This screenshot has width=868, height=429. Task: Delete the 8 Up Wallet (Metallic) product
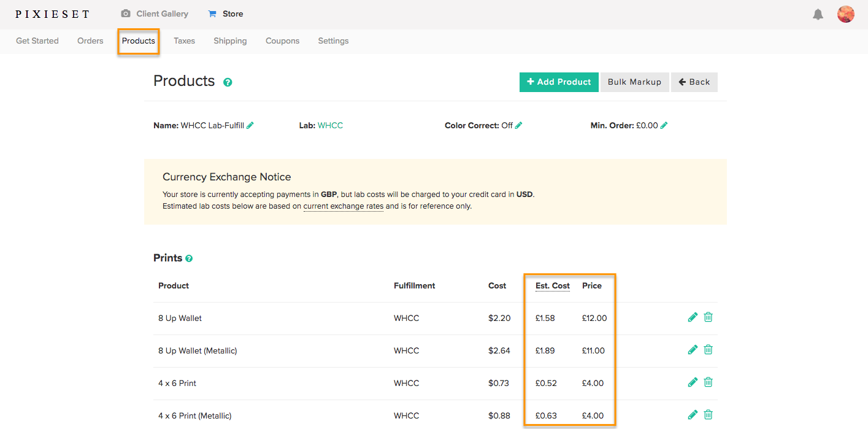point(709,350)
